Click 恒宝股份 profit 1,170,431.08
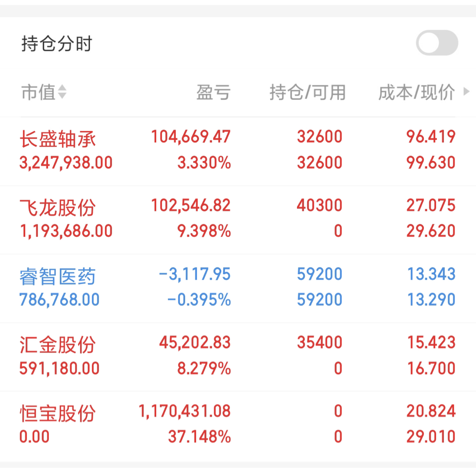476x468 pixels. pos(185,411)
